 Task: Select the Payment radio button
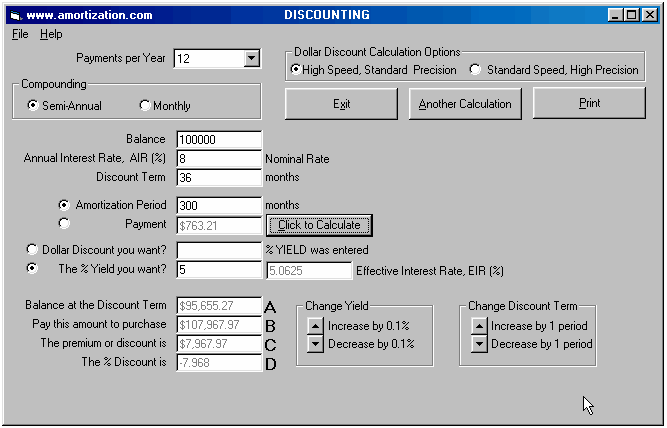(x=64, y=224)
